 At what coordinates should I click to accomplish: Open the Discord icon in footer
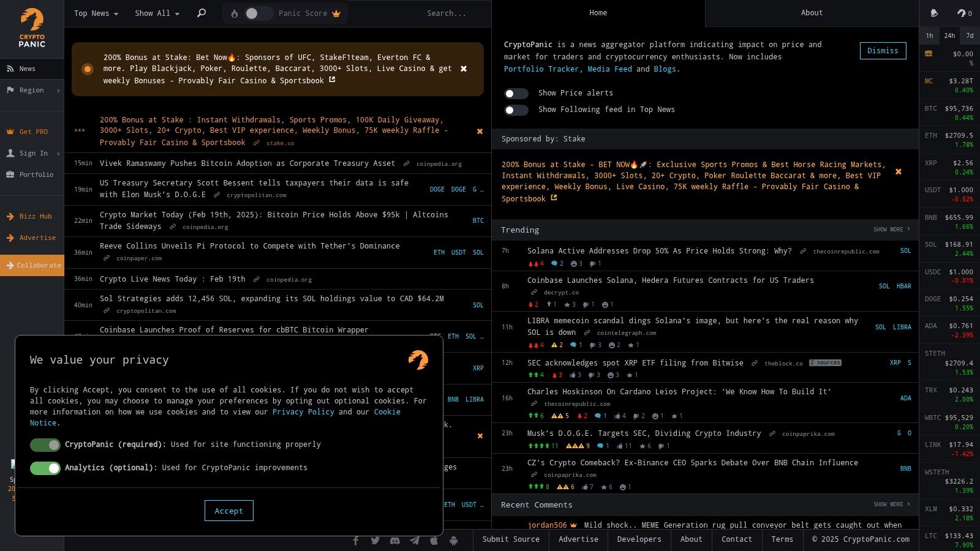tap(395, 540)
